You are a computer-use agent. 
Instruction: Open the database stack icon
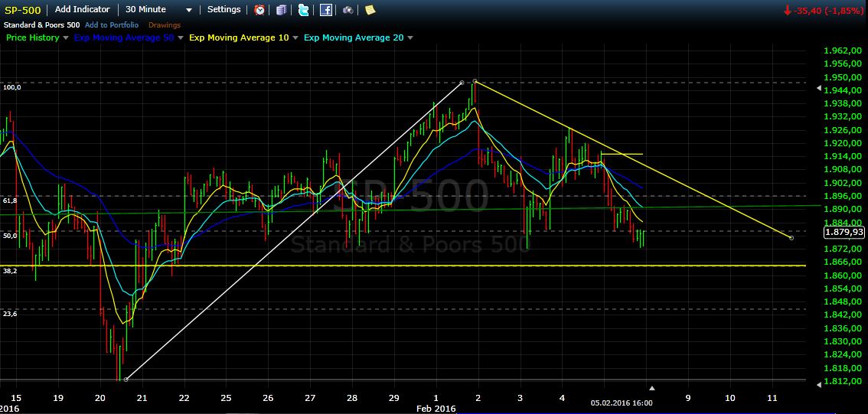tap(282, 10)
